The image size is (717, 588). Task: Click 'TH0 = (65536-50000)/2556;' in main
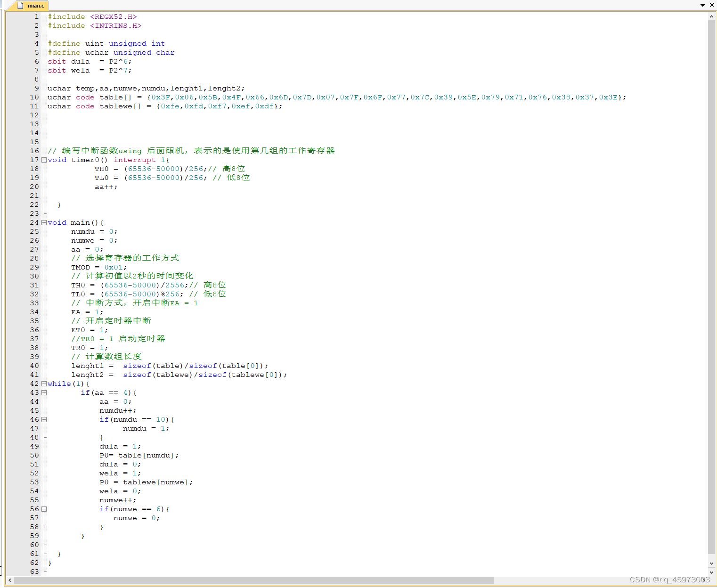[x=130, y=285]
